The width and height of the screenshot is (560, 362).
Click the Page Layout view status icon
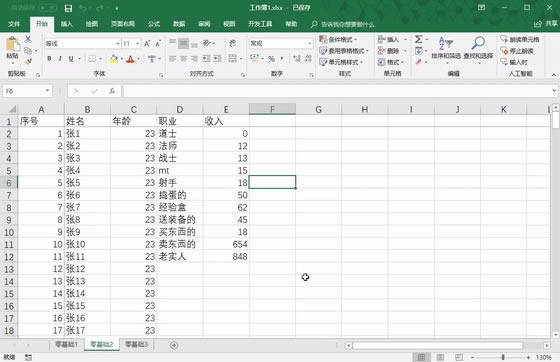440,357
